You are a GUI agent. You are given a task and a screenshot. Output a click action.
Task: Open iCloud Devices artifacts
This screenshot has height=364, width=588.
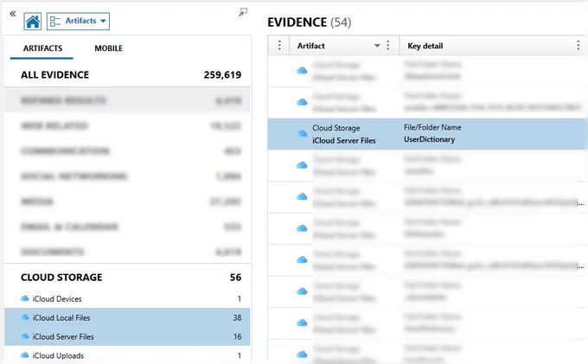(x=127, y=299)
